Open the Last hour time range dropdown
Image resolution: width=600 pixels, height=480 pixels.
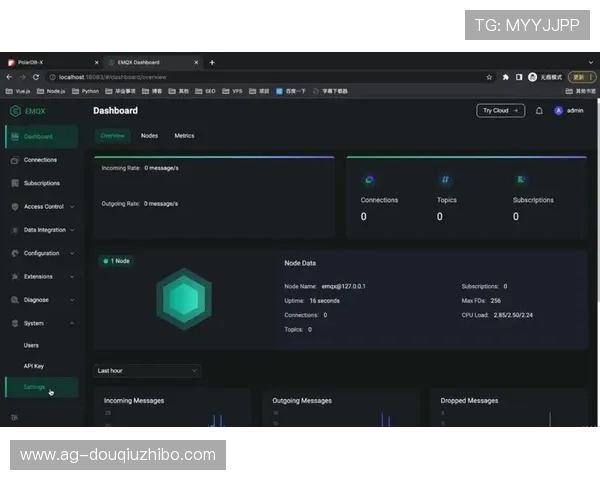147,370
